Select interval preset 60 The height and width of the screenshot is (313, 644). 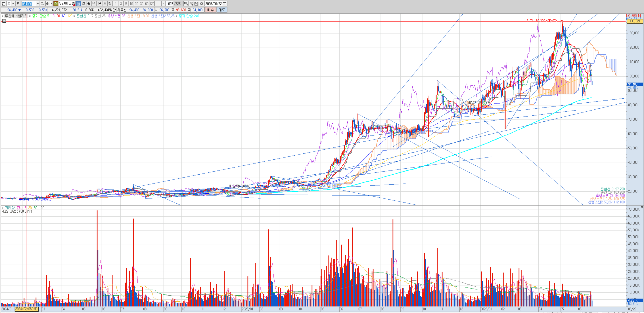(147, 4)
